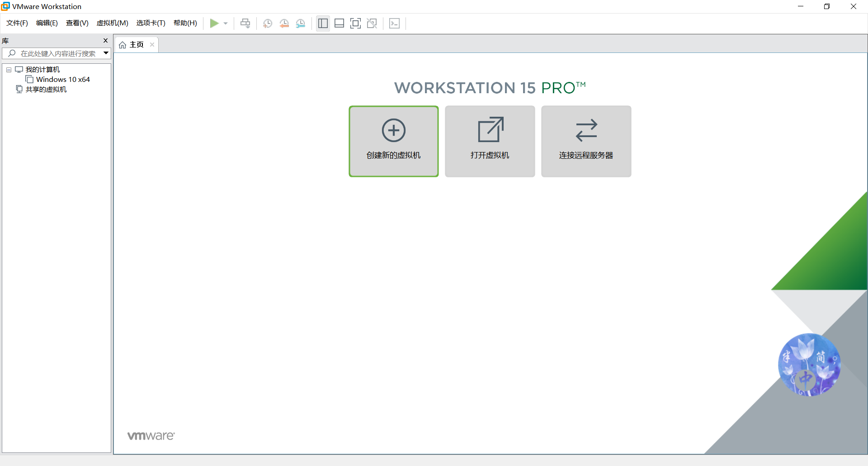Toggle the thumbnail bar view button
This screenshot has width=868, height=466.
pyautogui.click(x=339, y=24)
